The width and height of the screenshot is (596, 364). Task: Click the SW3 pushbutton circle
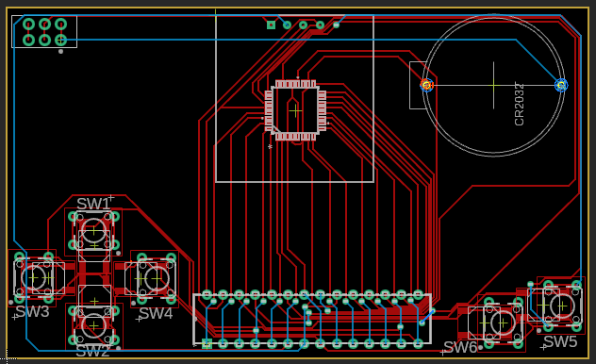34,278
